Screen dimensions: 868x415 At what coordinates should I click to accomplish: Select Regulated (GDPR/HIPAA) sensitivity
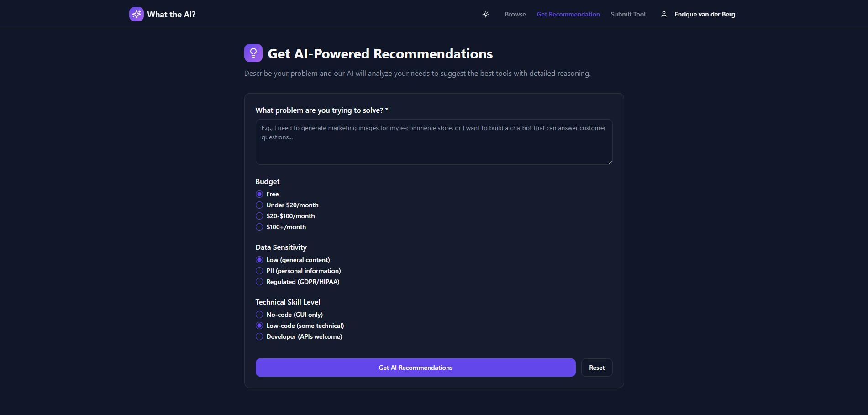259,282
